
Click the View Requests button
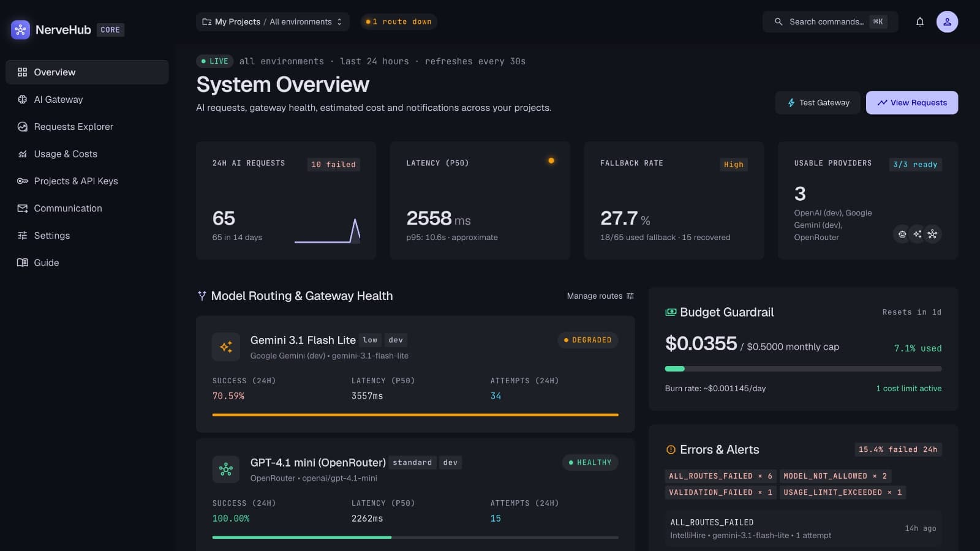[912, 103]
